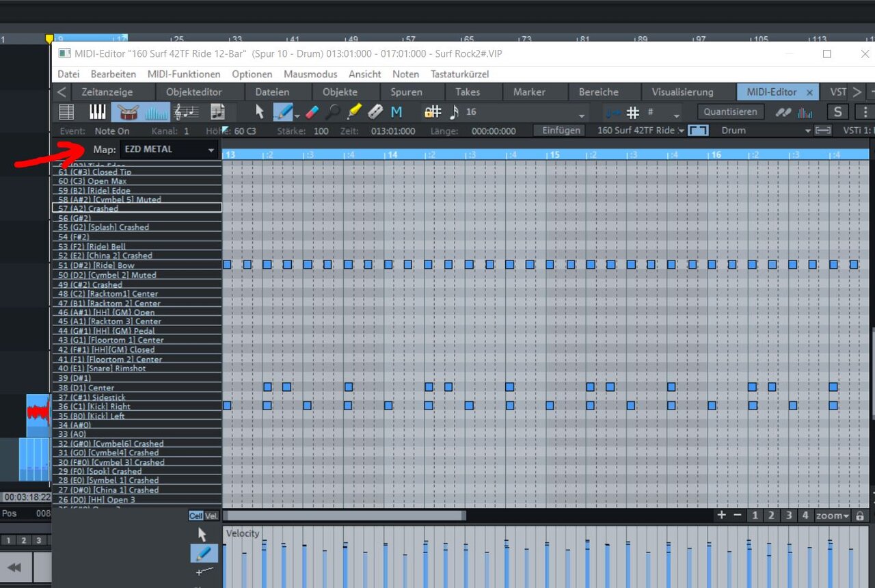The width and height of the screenshot is (875, 588).
Task: Select the magnifier zoom tool
Action: pyautogui.click(x=333, y=111)
